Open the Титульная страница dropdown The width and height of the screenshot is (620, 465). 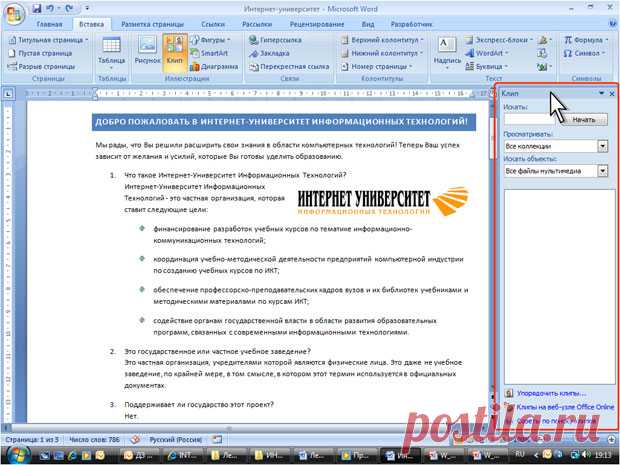tap(48, 40)
